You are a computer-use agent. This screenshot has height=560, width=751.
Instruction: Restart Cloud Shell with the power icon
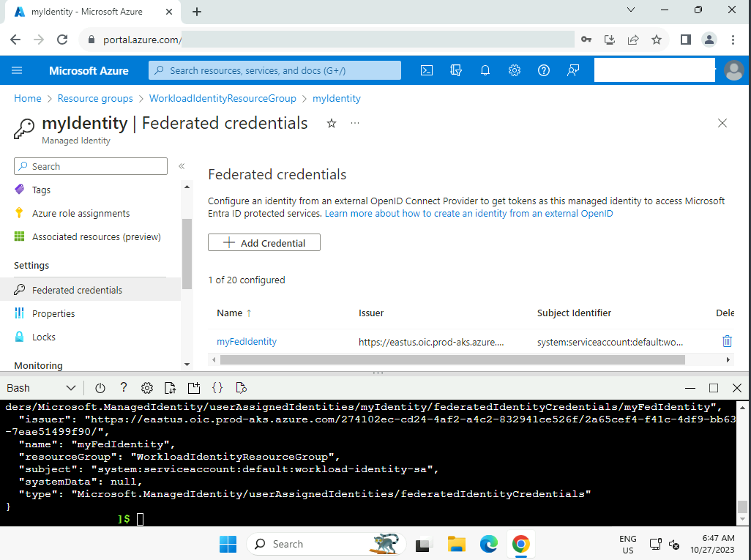pos(100,388)
